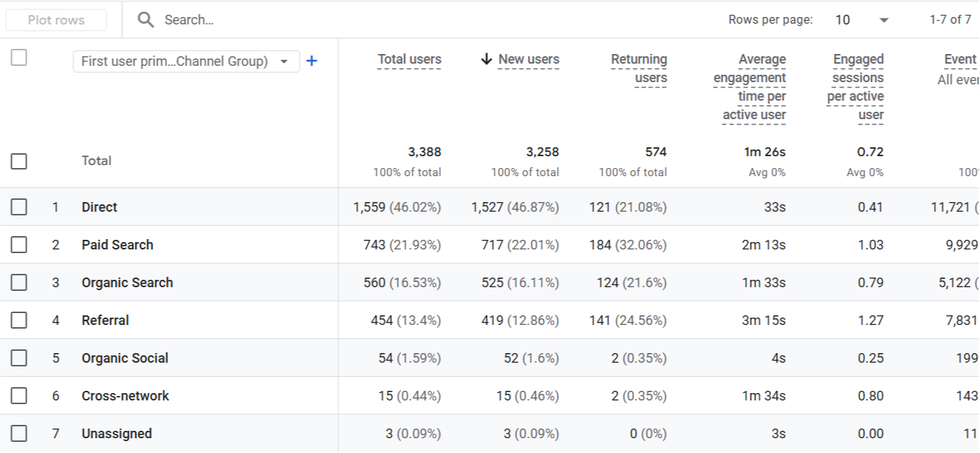Screen dimensions: 980x453
Task: Select the Direct row checkbox
Action: coord(19,207)
